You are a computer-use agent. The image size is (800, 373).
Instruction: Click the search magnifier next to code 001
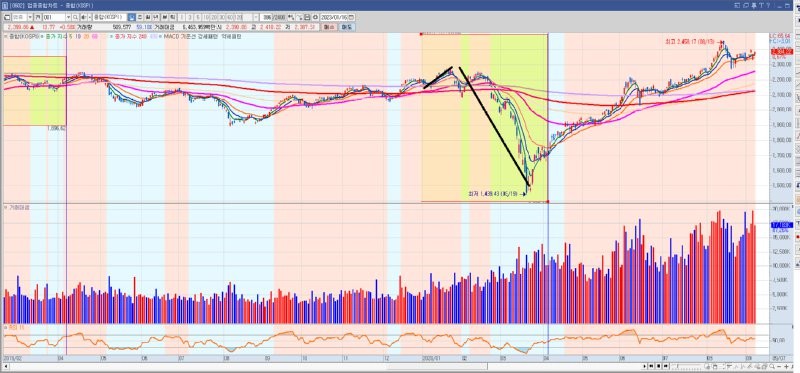76,17
